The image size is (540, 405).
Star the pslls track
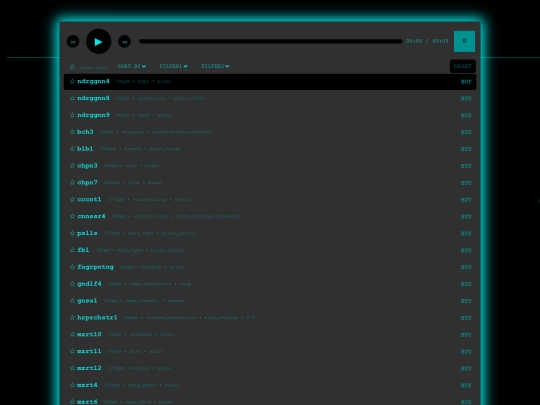coord(72,233)
